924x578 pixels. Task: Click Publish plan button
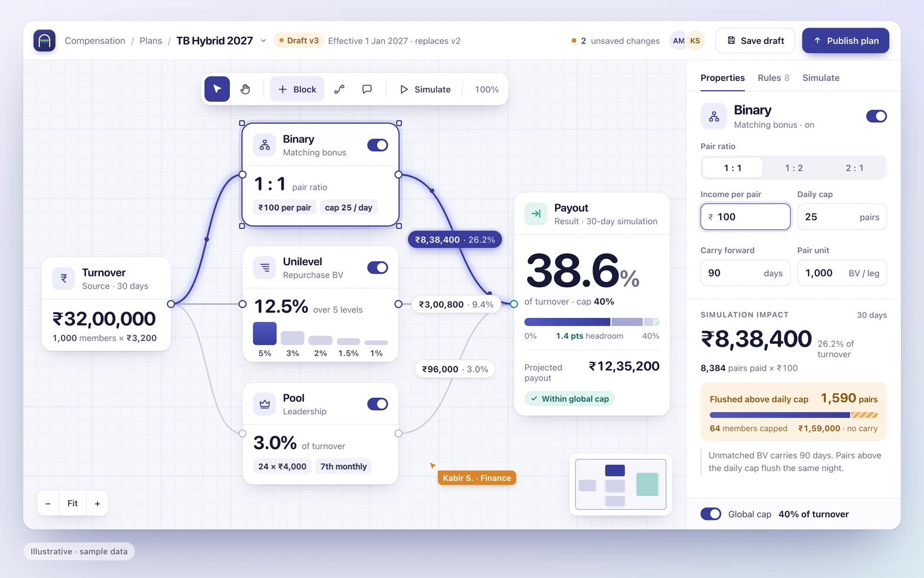click(845, 40)
